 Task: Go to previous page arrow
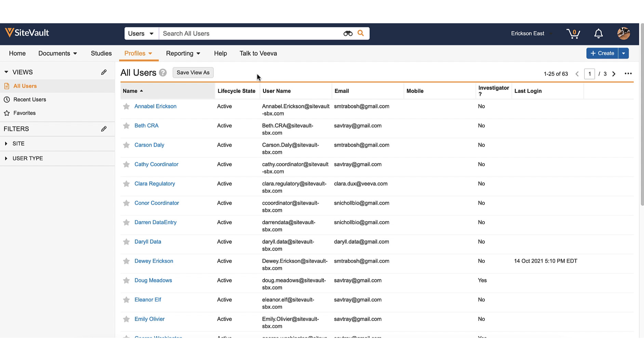(x=577, y=74)
